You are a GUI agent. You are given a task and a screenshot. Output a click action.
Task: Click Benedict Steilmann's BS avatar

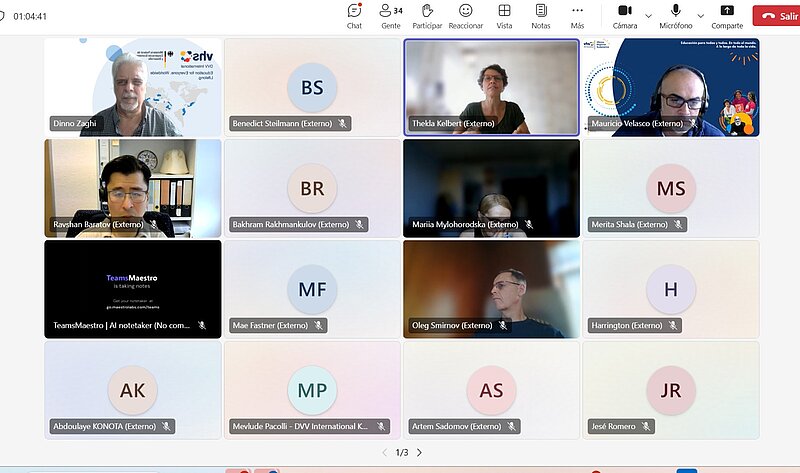(x=312, y=88)
